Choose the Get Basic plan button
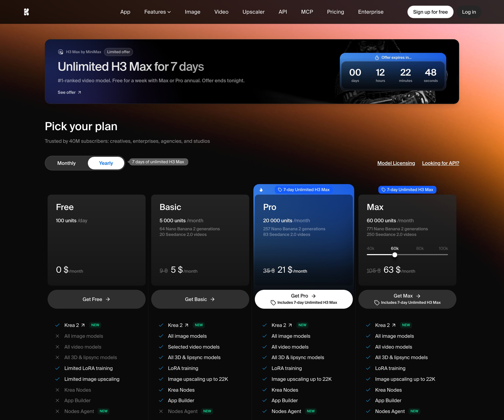Screen dimensions: 504x420 tap(200, 299)
